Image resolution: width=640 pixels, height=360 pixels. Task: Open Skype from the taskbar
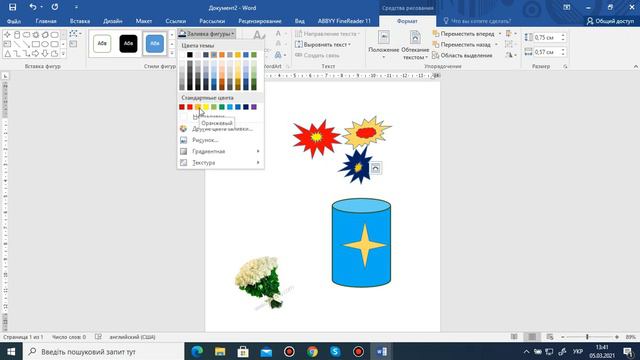coord(335,351)
